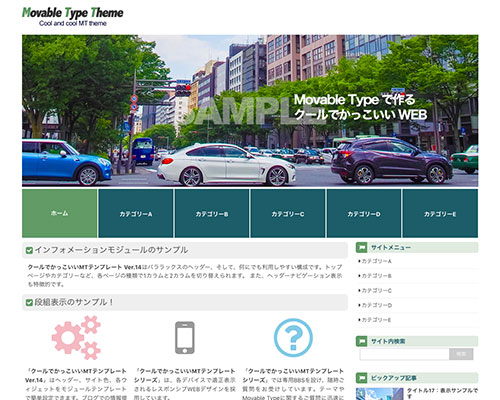This screenshot has height=400, width=500.
Task: Open カテゴリーE in the sidebar site menu
Action: [376, 320]
